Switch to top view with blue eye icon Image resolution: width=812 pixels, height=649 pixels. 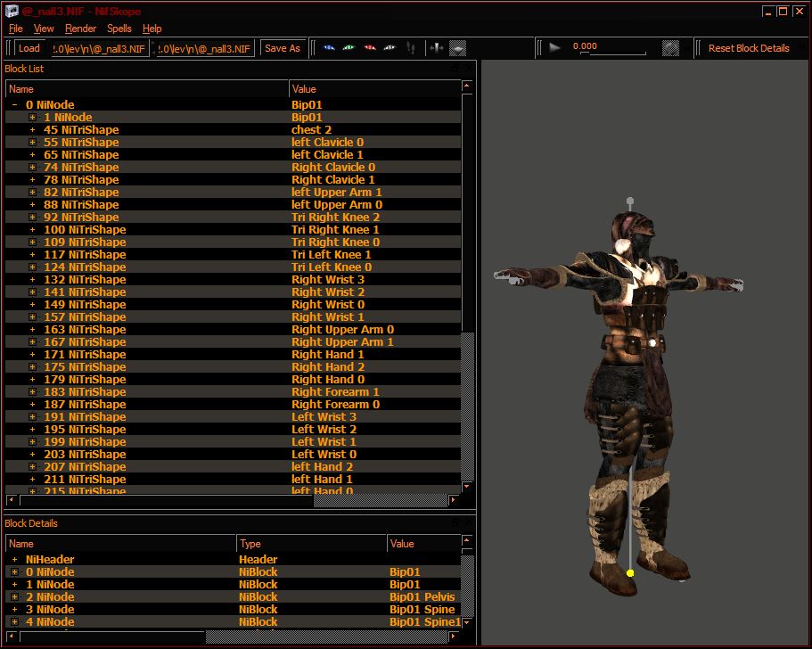click(x=329, y=48)
